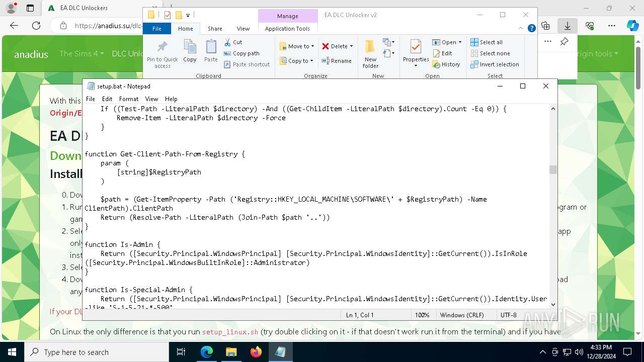Click the Windows Start button
This screenshot has height=362, width=644.
pyautogui.click(x=12, y=352)
